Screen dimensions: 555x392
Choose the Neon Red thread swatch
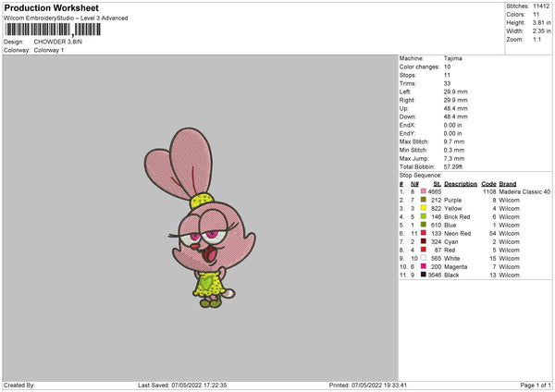pos(424,233)
